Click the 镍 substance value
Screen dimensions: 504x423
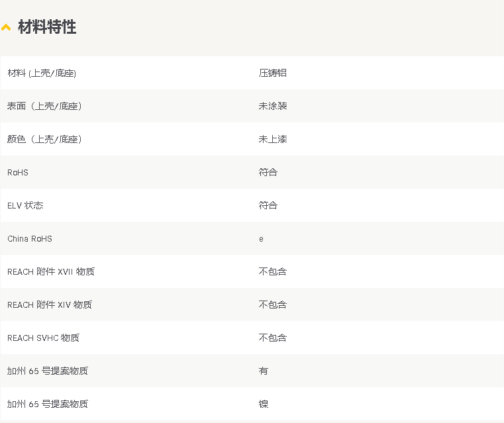coord(264,404)
